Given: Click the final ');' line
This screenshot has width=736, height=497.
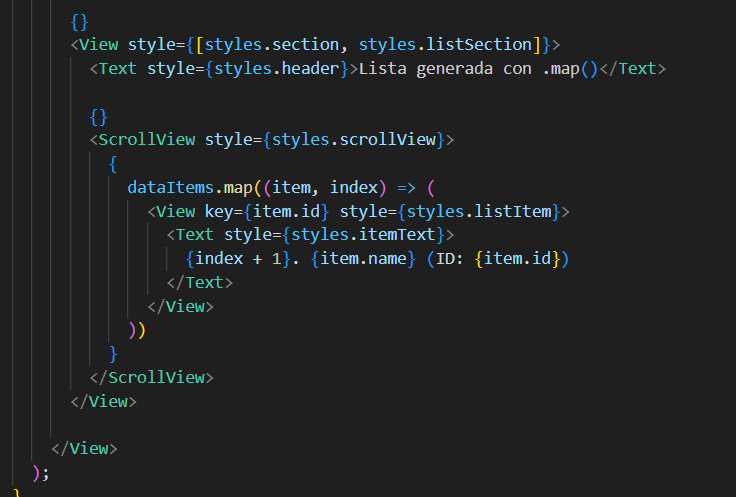Looking at the screenshot, I should click(41, 473).
